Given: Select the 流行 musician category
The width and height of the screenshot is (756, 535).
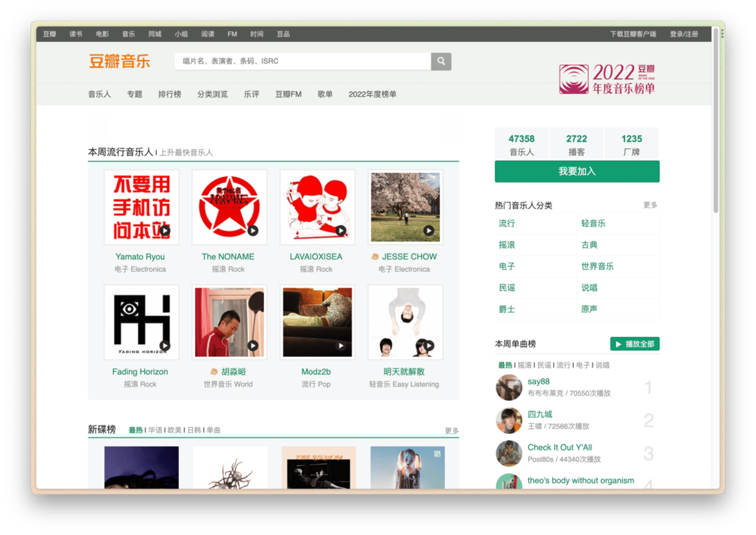Looking at the screenshot, I should click(x=507, y=224).
